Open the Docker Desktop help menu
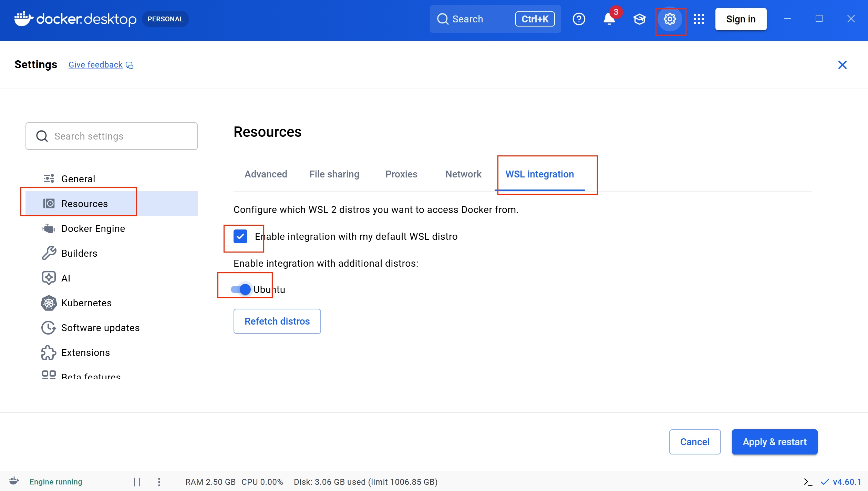868x491 pixels. coord(579,19)
